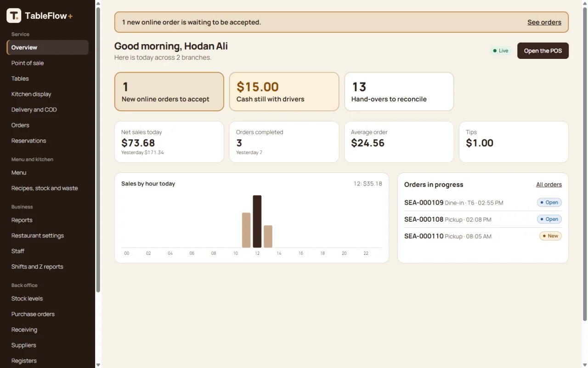Go to Staff page
The height and width of the screenshot is (368, 588).
pos(47,251)
